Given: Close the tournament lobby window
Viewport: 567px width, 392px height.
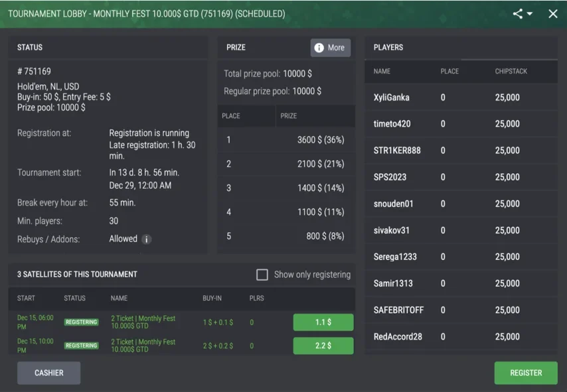Looking at the screenshot, I should point(552,13).
